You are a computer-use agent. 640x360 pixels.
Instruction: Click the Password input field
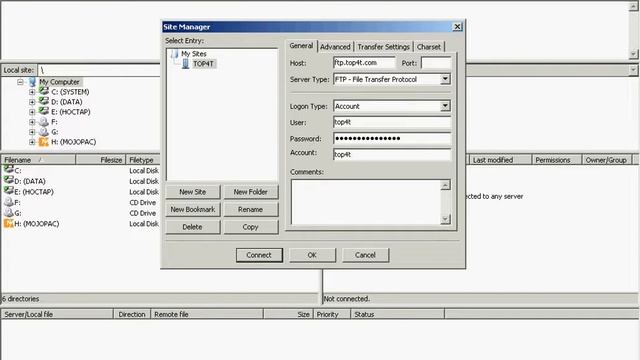point(392,138)
